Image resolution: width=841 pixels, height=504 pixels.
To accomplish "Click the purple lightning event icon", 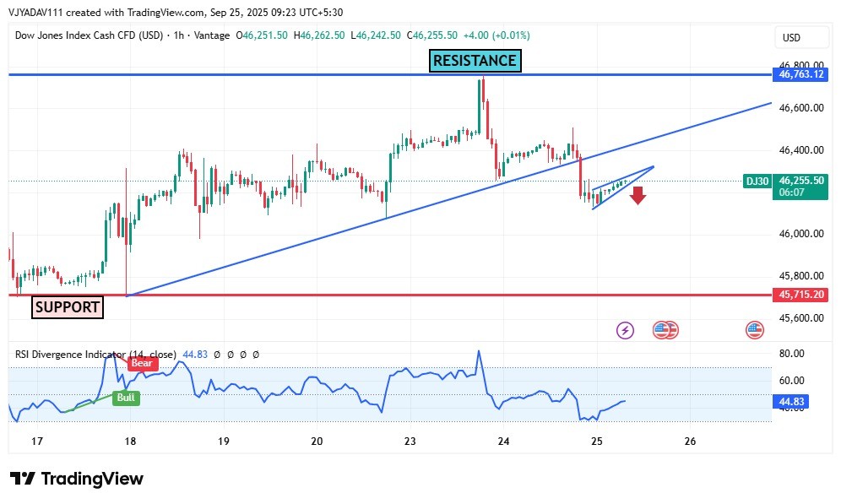I will [x=625, y=330].
